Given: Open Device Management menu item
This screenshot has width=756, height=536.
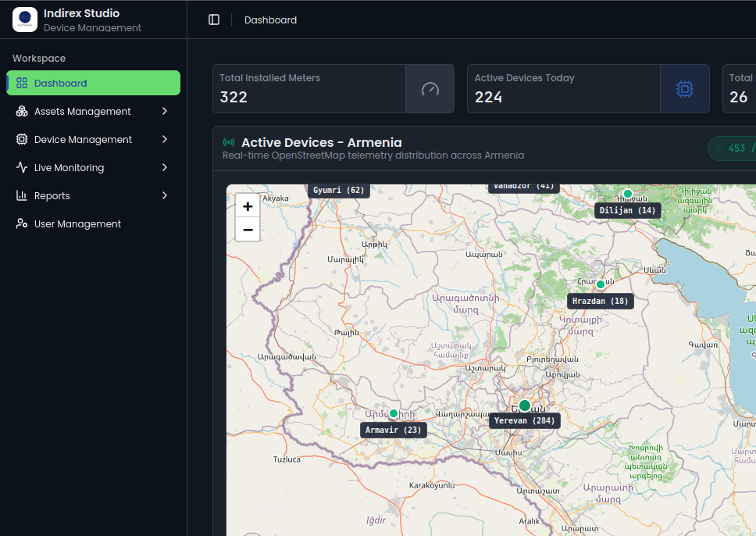Looking at the screenshot, I should [x=93, y=139].
